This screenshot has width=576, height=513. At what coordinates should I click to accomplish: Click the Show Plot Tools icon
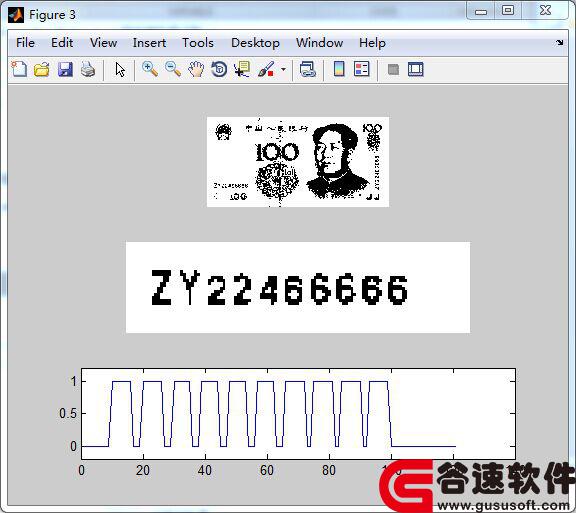[415, 69]
